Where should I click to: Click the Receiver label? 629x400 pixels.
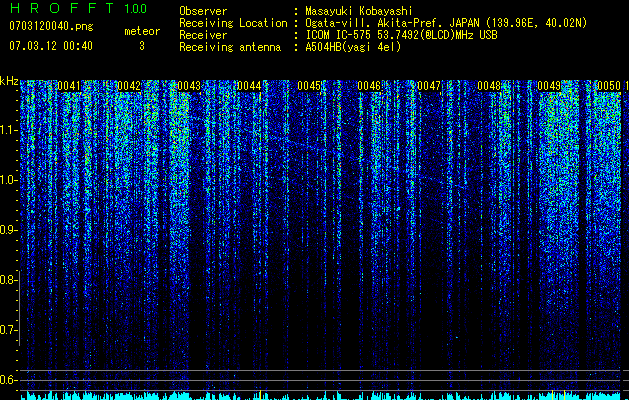tap(203, 35)
